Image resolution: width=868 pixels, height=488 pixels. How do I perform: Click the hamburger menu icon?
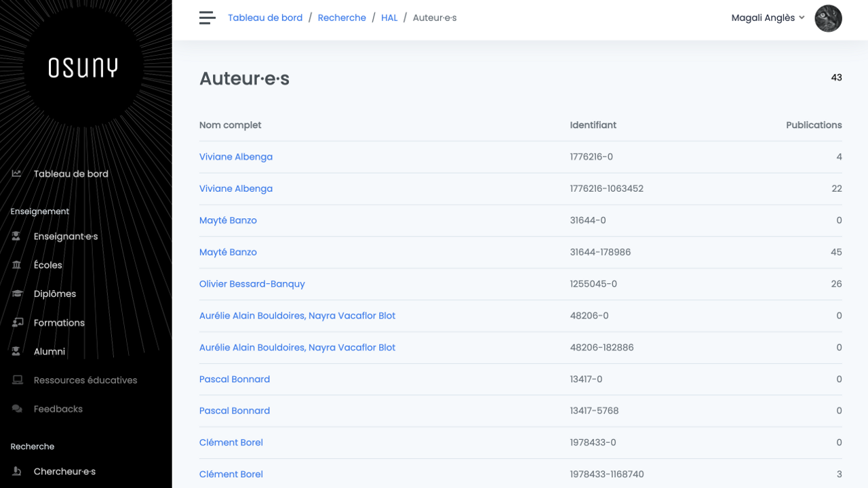click(207, 18)
